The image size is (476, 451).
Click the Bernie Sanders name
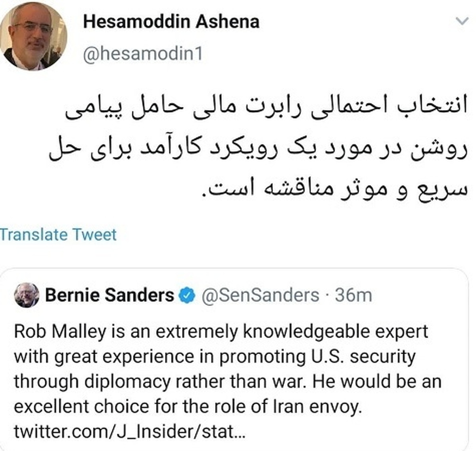(109, 295)
